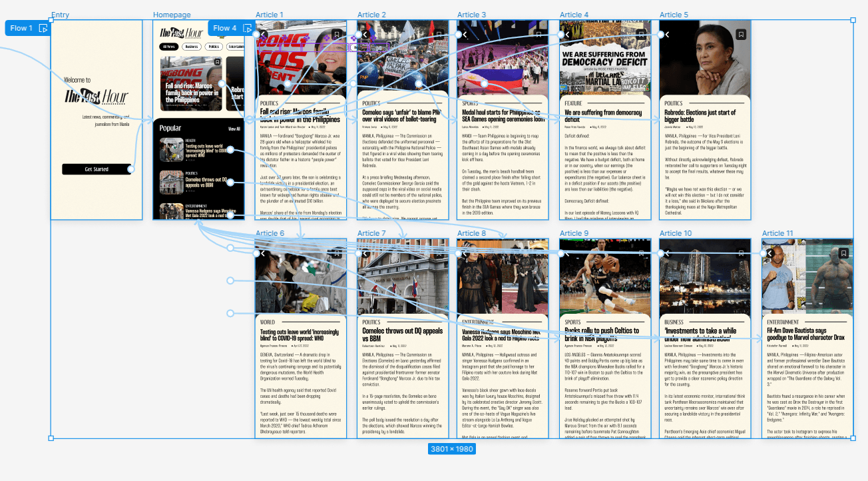Click the Get Started button
Screen dimensions: 868x481
tap(97, 169)
